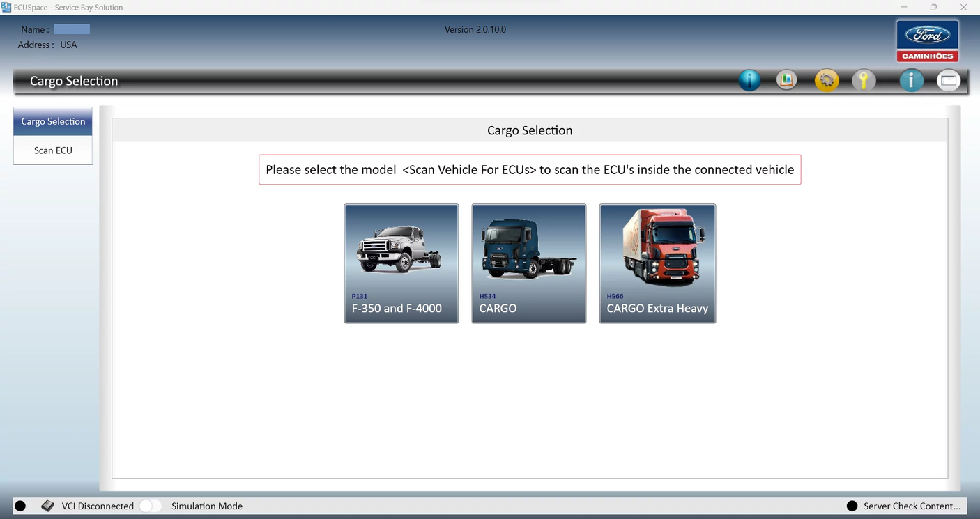Open the yellow settings gear icon
The width and height of the screenshot is (980, 519).
[x=827, y=80]
